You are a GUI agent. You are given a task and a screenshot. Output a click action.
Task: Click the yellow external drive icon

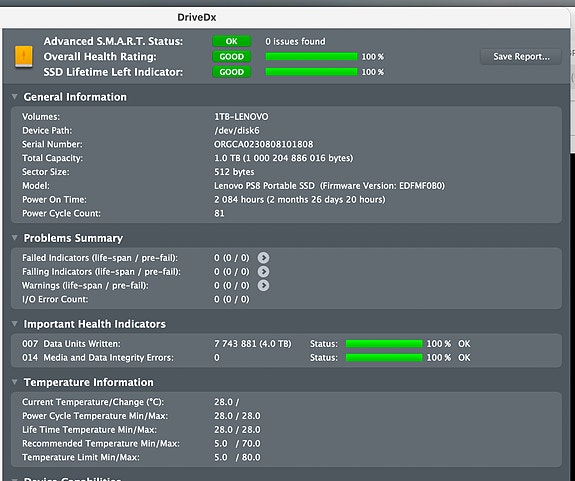(23, 56)
